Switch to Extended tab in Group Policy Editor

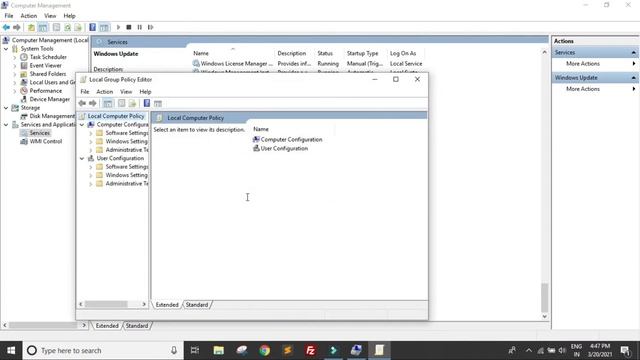point(167,304)
